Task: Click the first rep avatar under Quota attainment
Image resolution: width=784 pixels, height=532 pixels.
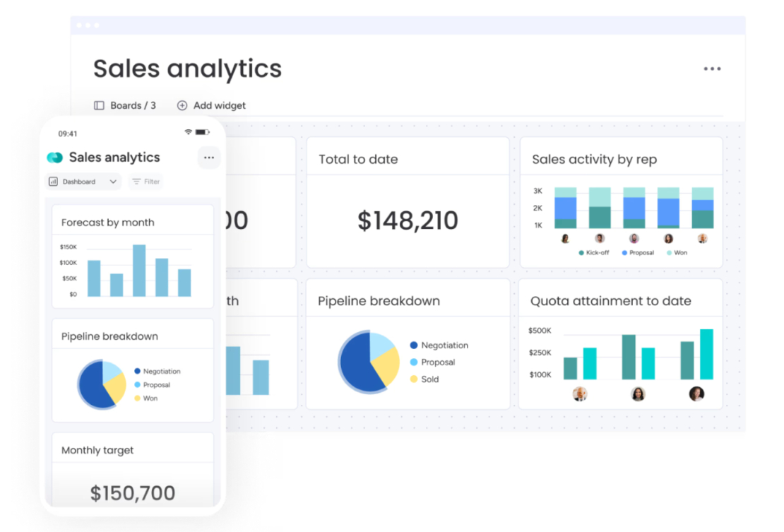Action: (580, 395)
